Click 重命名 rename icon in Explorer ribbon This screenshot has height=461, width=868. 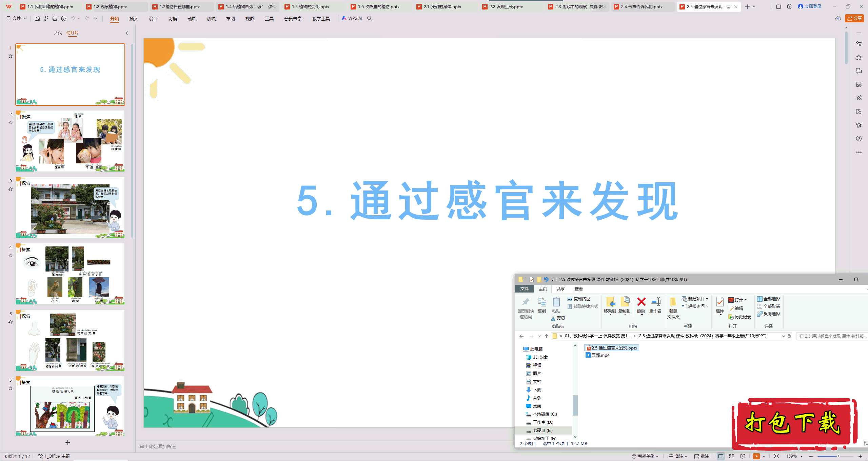655,305
